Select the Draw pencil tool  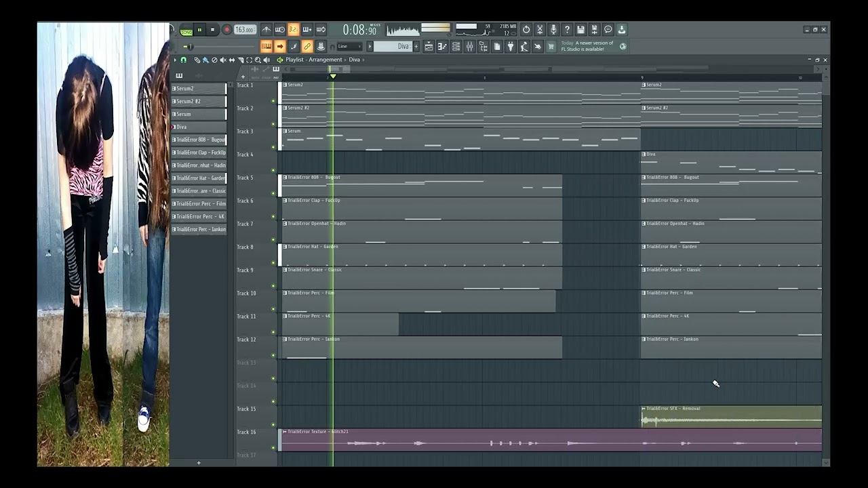197,60
